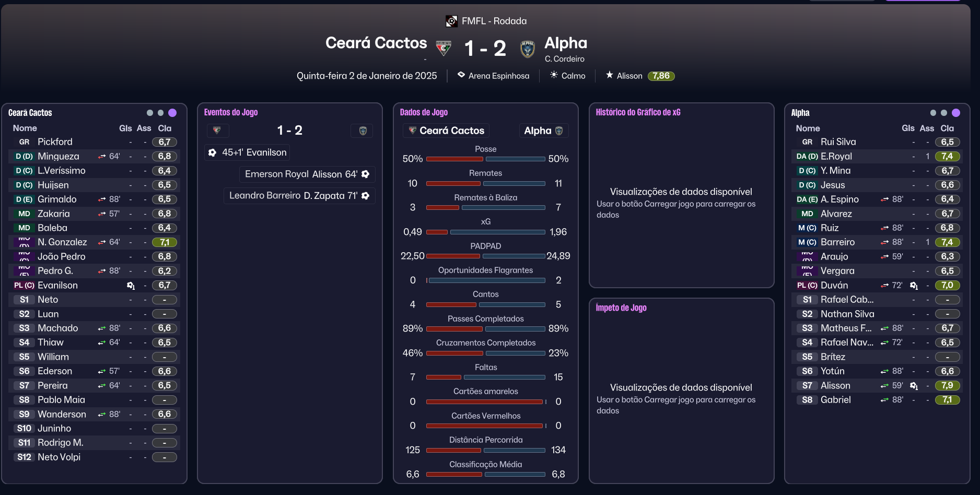Click the stadium icon beside Arena Espinhosa
Screen dimensions: 980x495
[461, 75]
